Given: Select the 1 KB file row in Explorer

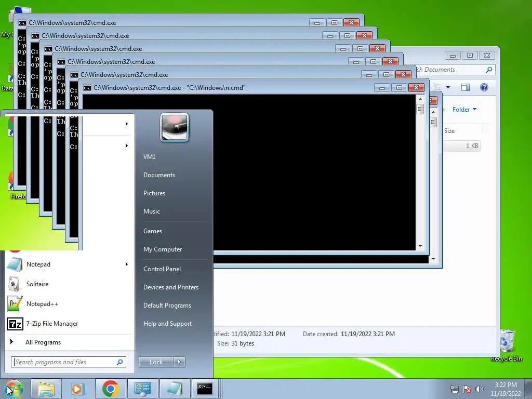Looking at the screenshot, I should (461, 146).
